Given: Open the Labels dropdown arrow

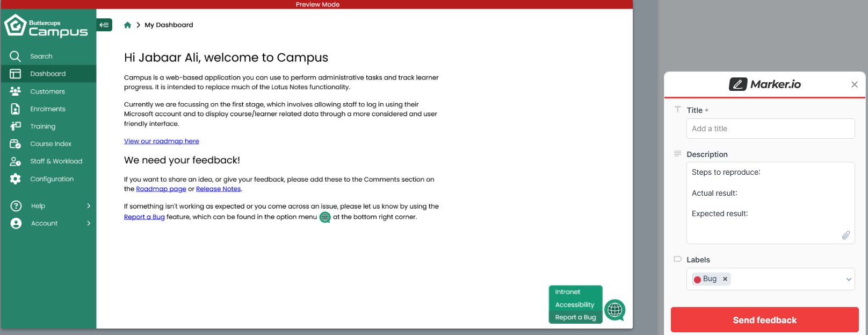Looking at the screenshot, I should coord(849,279).
